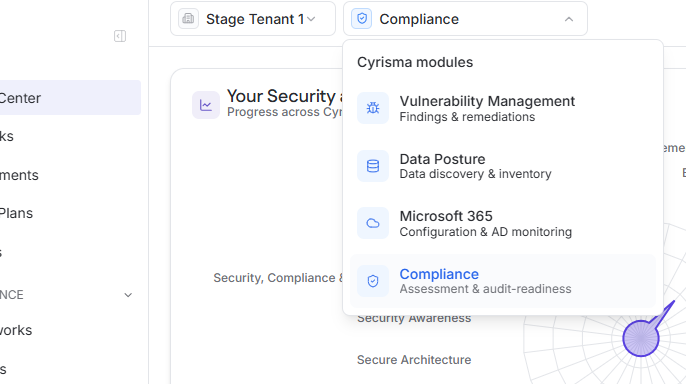Click the Compliance shield icon in selector
686x384 pixels.
(361, 19)
